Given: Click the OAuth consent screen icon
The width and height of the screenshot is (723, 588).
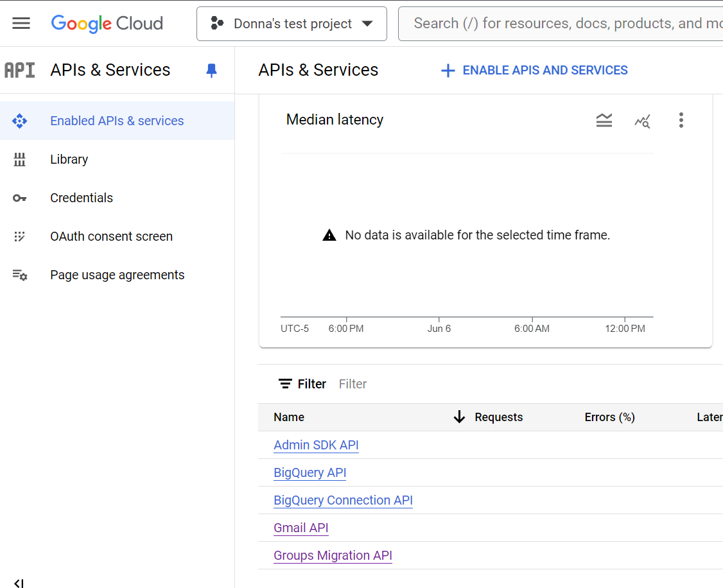Looking at the screenshot, I should coord(19,236).
